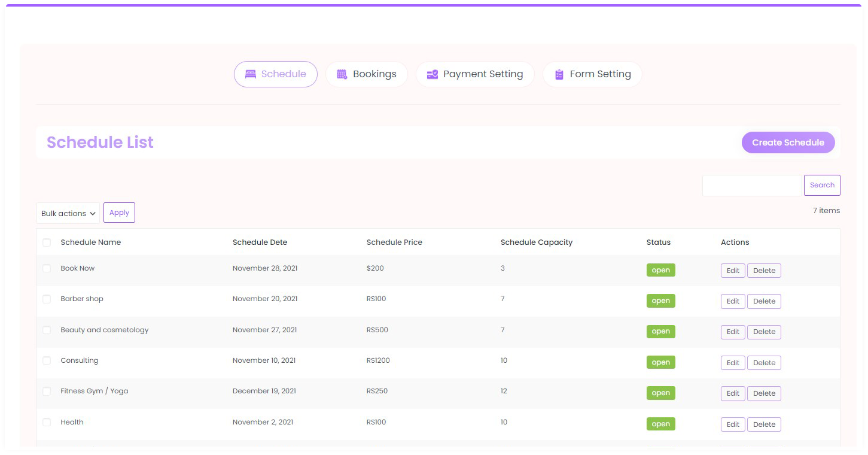Click Apply next to Bulk actions
Image resolution: width=868 pixels, height=455 pixels.
click(119, 213)
